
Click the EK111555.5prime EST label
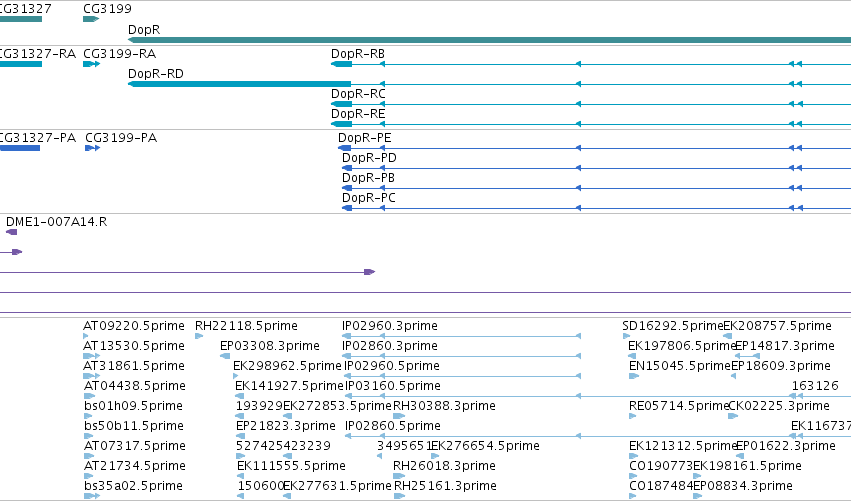pyautogui.click(x=291, y=467)
